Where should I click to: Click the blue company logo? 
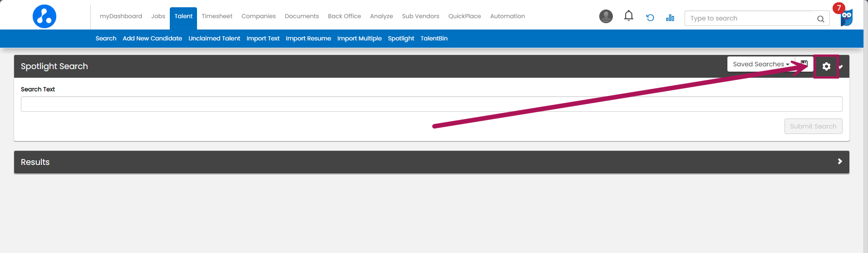point(44,16)
